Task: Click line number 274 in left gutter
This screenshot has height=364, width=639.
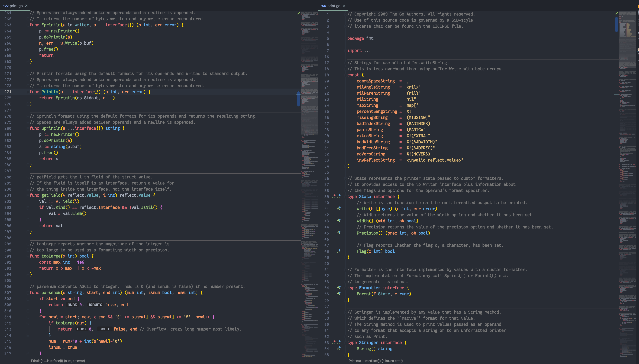Action: (8, 92)
